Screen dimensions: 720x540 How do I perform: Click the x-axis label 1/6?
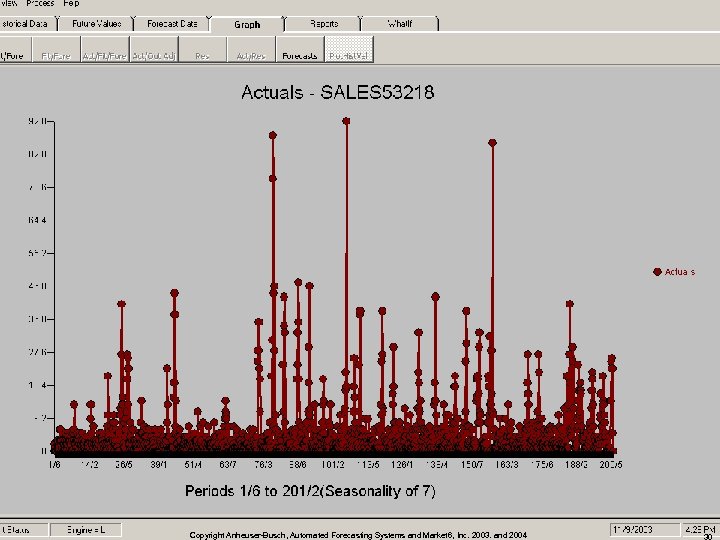pos(54,465)
